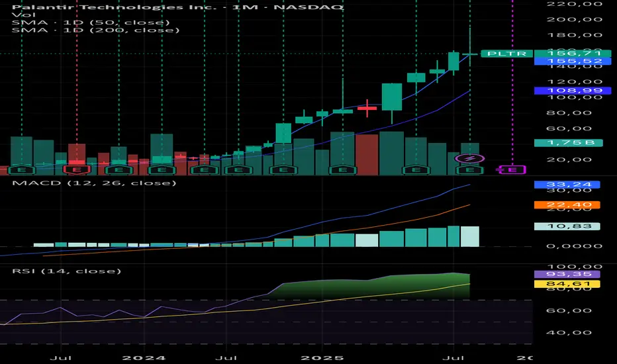Image resolution: width=617 pixels, height=364 pixels.
Task: Click the 10,83 histogram value label
Action: tap(567, 226)
